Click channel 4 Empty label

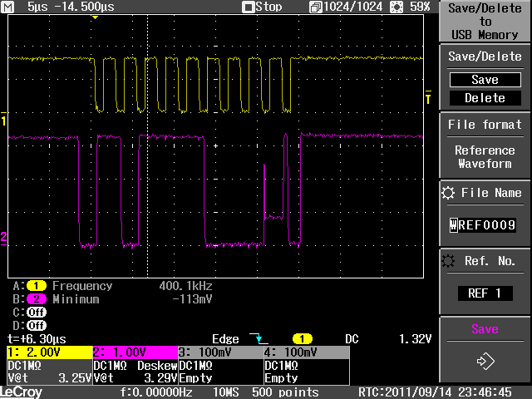[281, 378]
